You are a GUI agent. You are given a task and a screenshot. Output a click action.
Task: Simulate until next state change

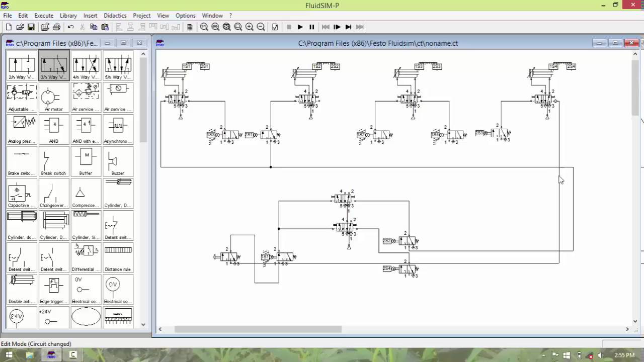coord(348,27)
